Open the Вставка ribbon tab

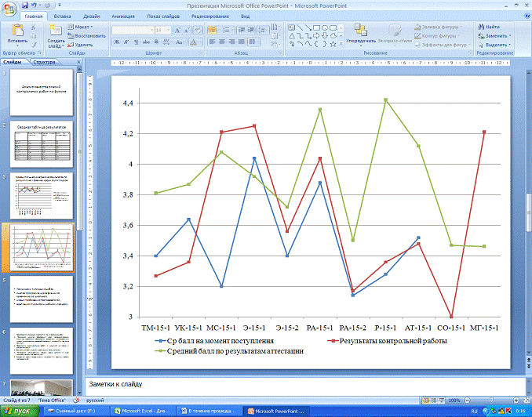(x=63, y=15)
